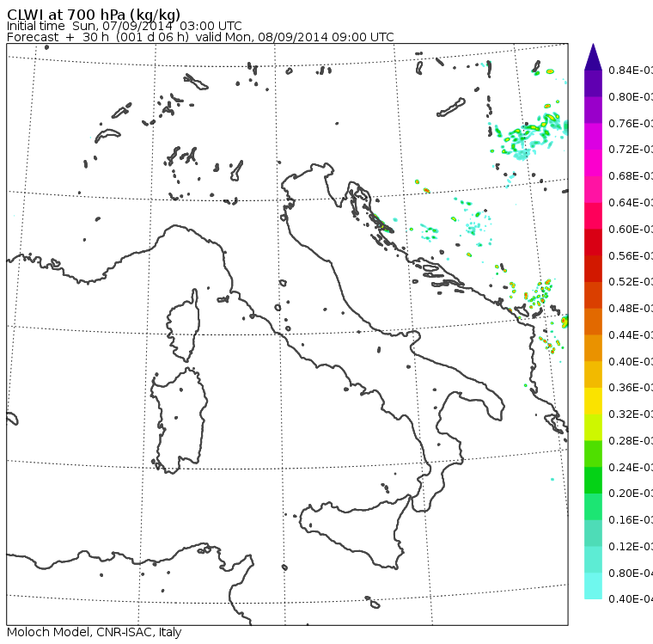Viewport: 653px width, 644px height.
Task: Pick the red swatch between 0.56E-03 and 0.60E-03
Action: (593, 242)
